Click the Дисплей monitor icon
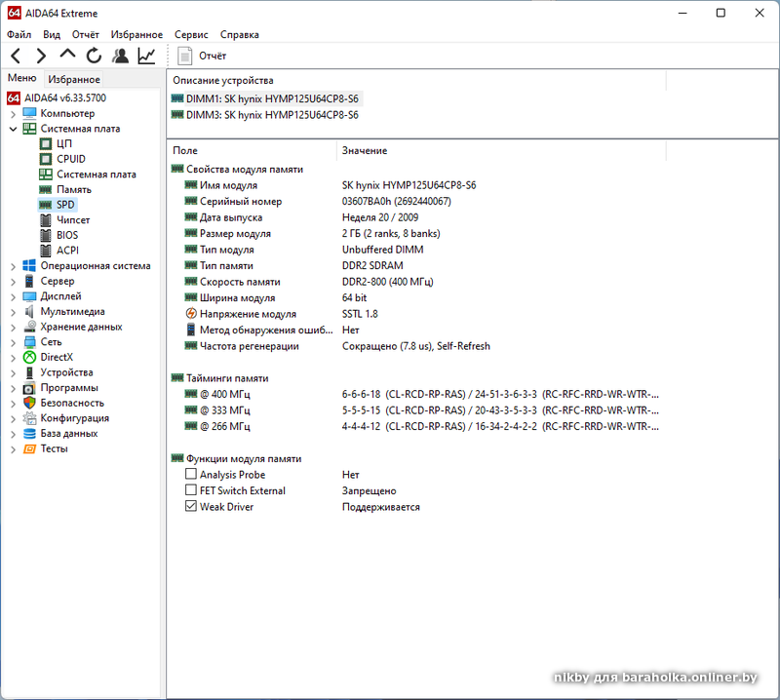The width and height of the screenshot is (780, 700). coord(29,296)
